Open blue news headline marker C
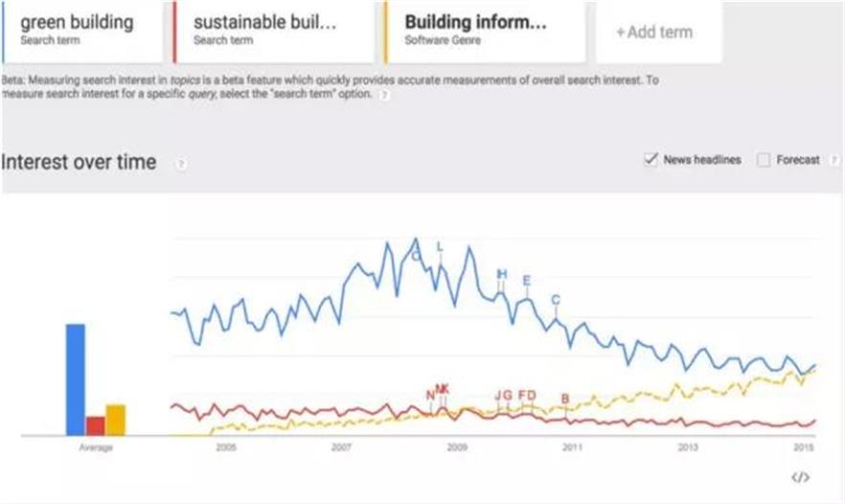This screenshot has width=845, height=504. pos(555,300)
